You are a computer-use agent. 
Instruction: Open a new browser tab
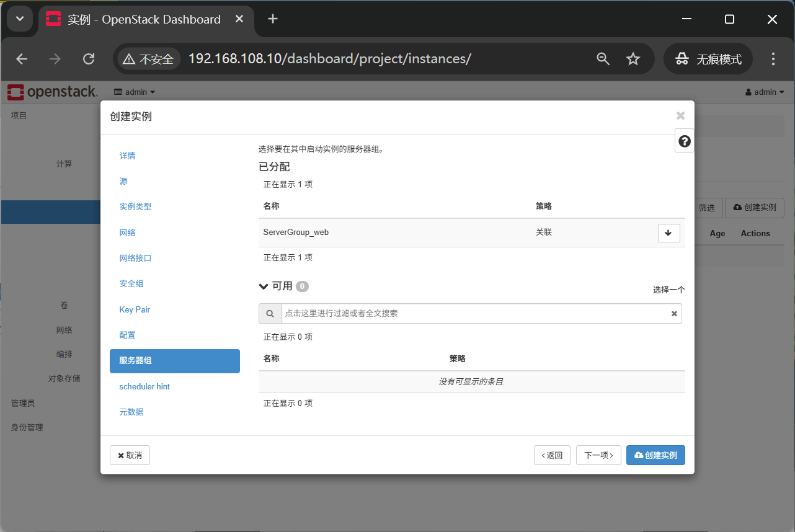(273, 19)
